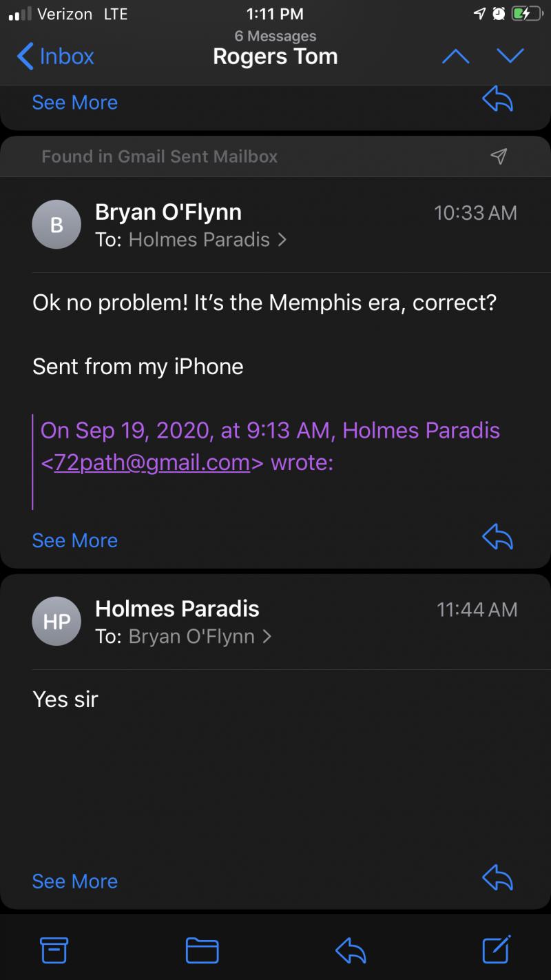This screenshot has height=980, width=551.
Task: Tap the HP avatar for Holmes Paradis
Action: pos(56,622)
